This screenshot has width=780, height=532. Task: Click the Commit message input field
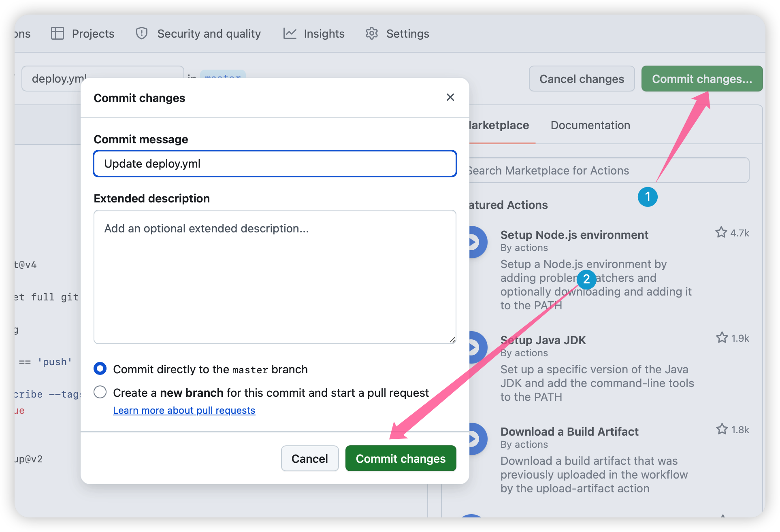(x=275, y=164)
